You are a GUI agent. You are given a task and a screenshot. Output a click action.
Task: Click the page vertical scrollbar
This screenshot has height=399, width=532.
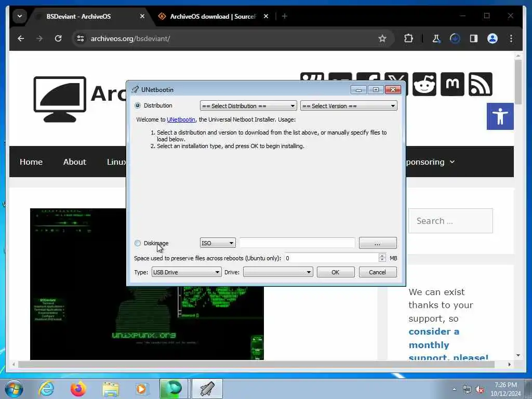(518, 82)
